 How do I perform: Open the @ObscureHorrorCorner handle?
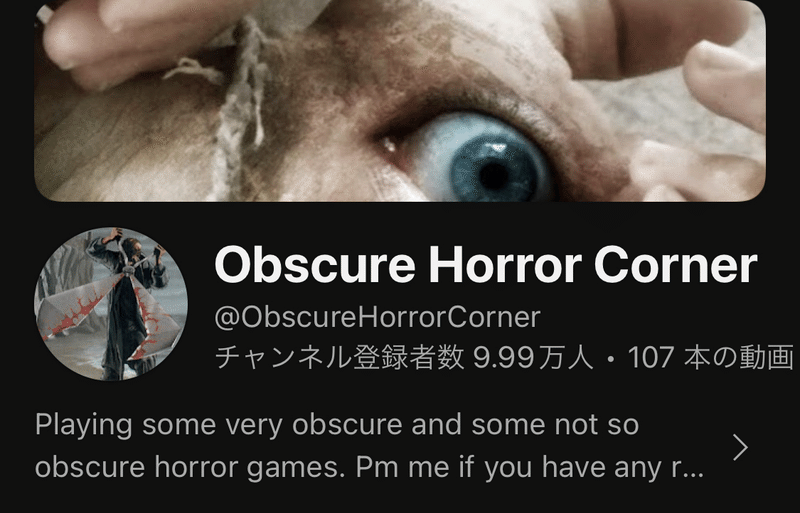(x=378, y=317)
